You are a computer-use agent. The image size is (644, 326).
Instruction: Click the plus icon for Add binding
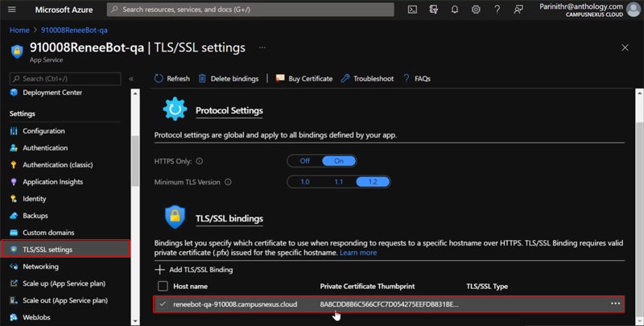159,270
